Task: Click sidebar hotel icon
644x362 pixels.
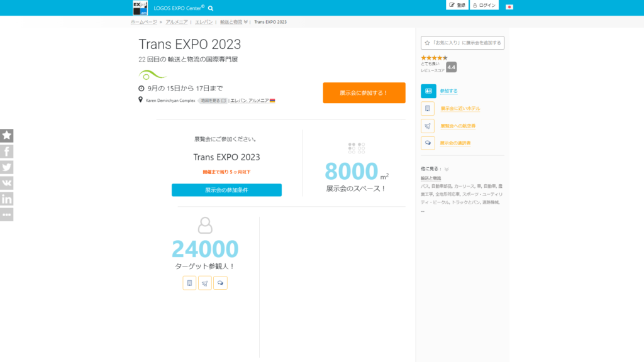Action: point(428,109)
